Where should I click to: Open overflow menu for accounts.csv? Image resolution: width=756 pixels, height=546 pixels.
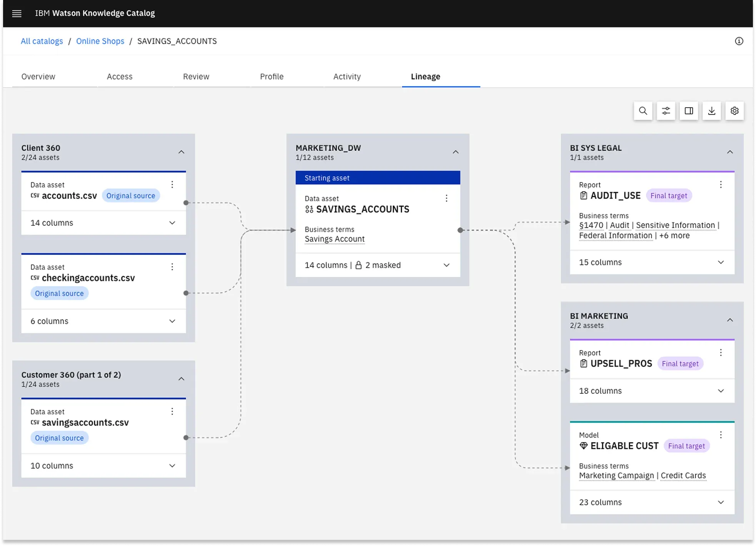click(172, 185)
